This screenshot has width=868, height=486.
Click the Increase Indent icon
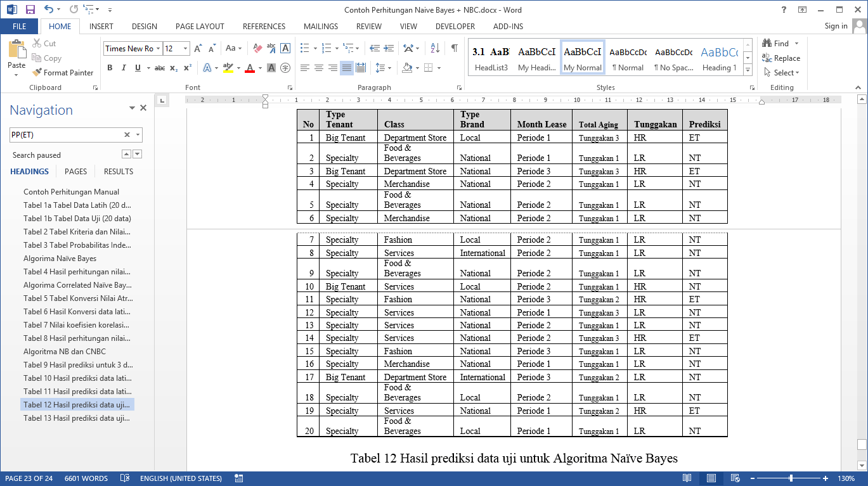coord(388,48)
